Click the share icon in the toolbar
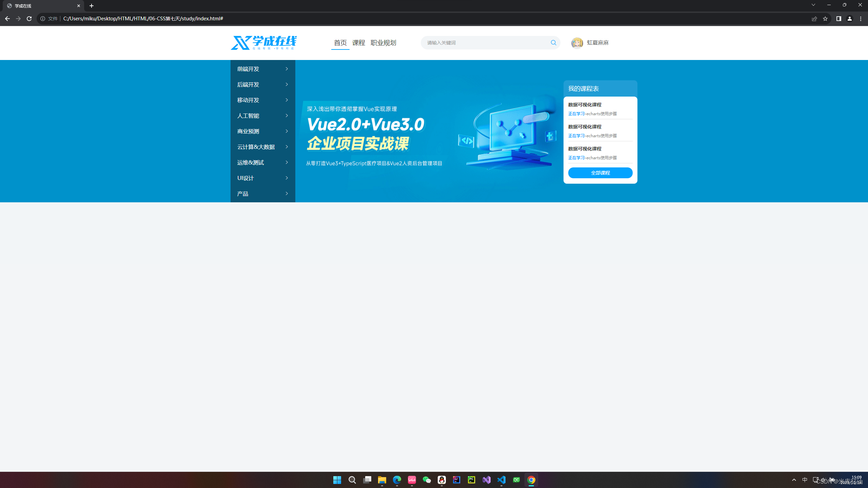 tap(814, 19)
